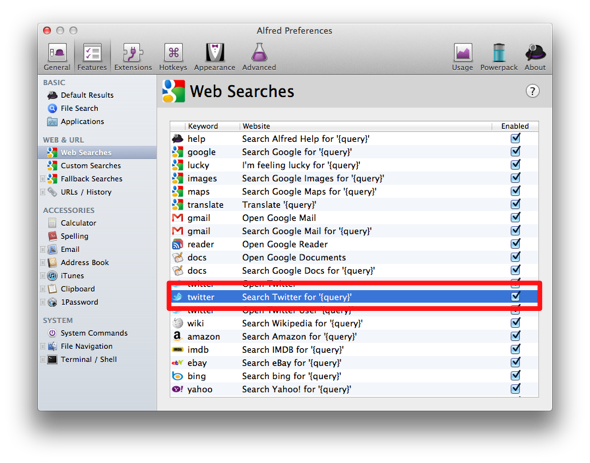Open iTunes in the sidebar
Image resolution: width=590 pixels, height=463 pixels.
point(72,276)
